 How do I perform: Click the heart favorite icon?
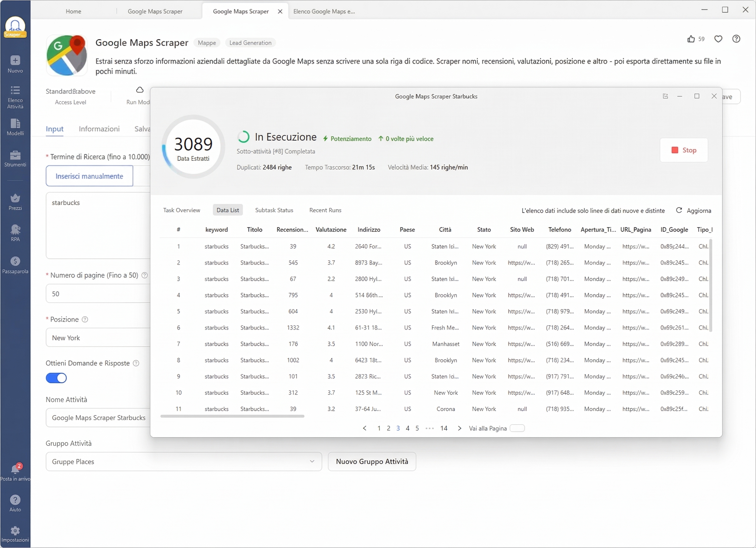[718, 39]
